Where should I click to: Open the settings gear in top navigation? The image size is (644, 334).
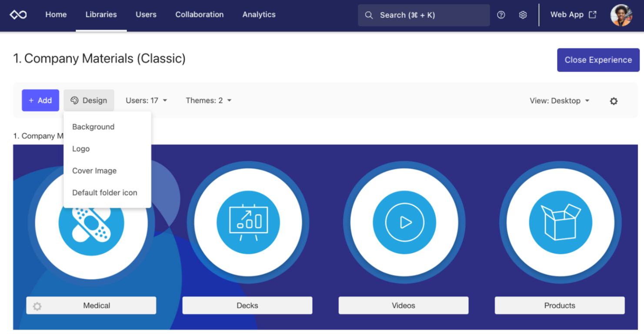(x=523, y=15)
